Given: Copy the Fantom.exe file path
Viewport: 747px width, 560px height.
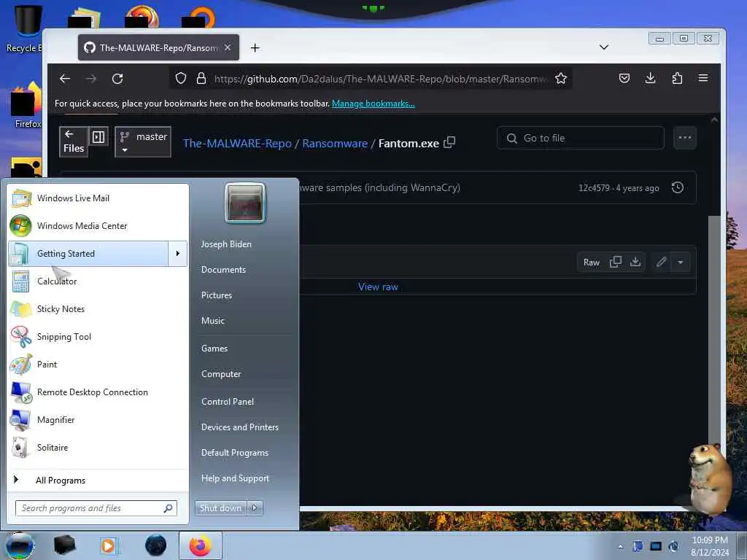Looking at the screenshot, I should (449, 142).
